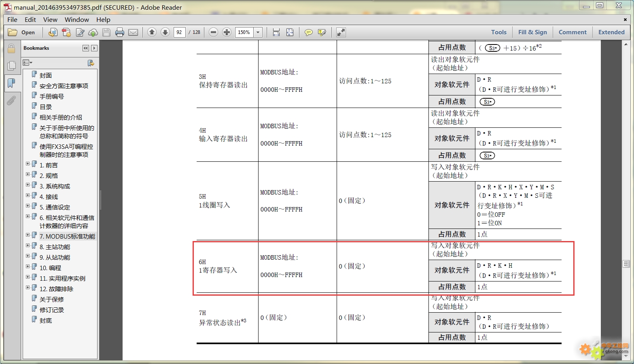Click the fit width scrolling icon
Screen dimensions: 634x364
click(276, 32)
